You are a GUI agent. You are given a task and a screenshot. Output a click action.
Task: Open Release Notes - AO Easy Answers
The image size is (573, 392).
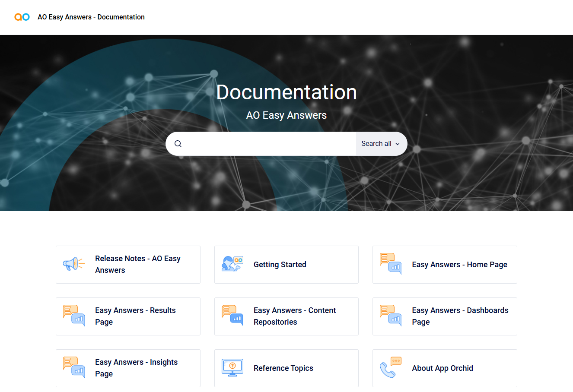[x=137, y=264]
